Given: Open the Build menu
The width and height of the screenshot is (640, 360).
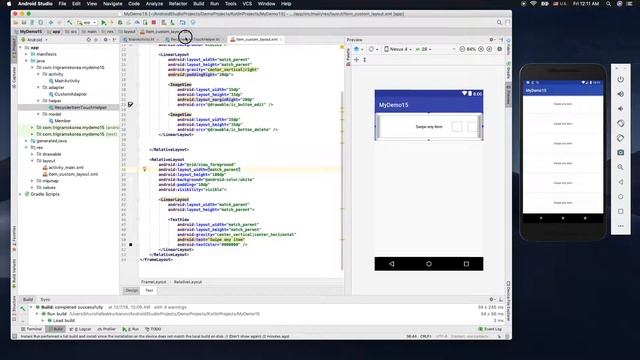Looking at the screenshot, I should 199,4.
